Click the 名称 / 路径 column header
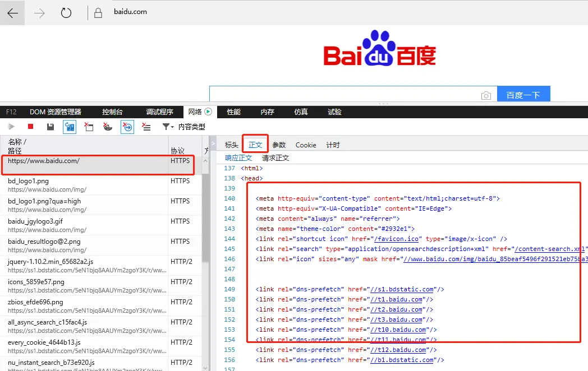588x371 pixels. pyautogui.click(x=84, y=146)
